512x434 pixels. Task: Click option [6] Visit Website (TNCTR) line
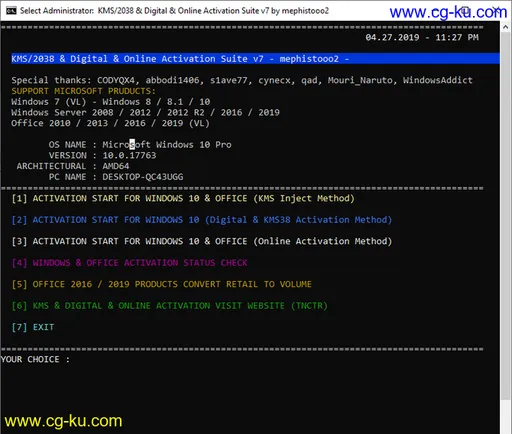(170, 306)
